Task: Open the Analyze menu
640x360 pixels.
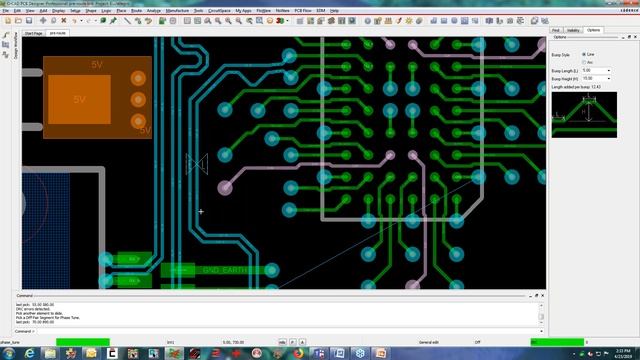Action: tap(154, 11)
